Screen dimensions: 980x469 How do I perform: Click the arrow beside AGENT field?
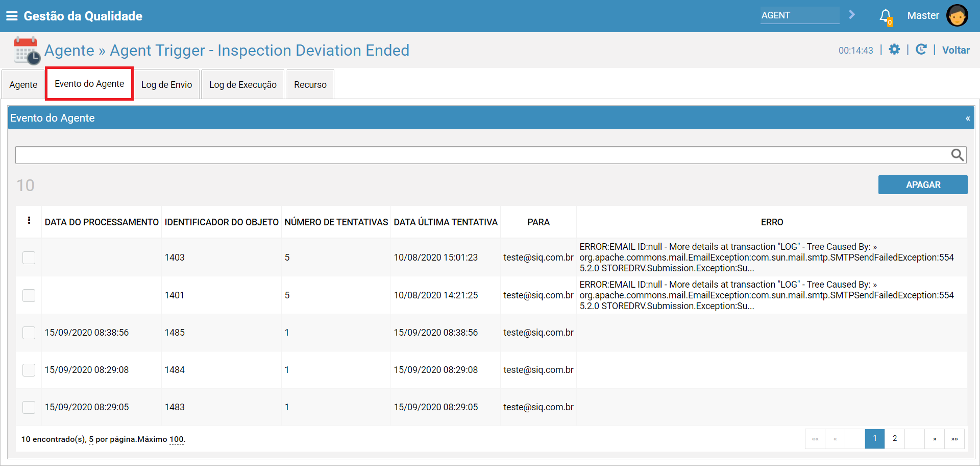(x=852, y=15)
